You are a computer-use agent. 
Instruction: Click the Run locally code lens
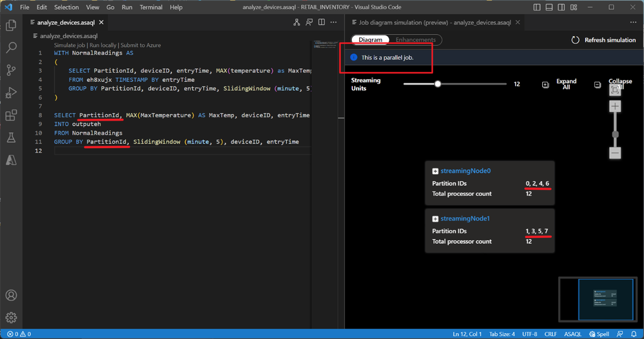[103, 45]
